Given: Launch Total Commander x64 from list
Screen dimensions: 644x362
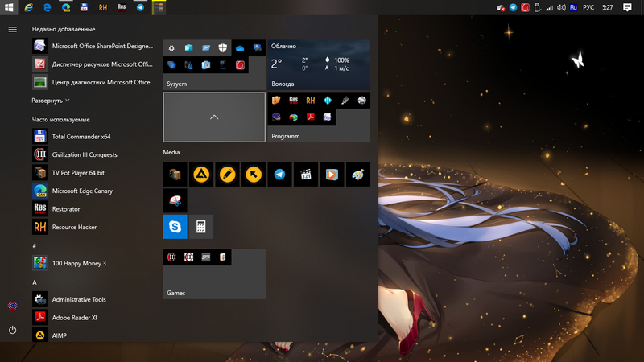Looking at the screenshot, I should point(93,136).
